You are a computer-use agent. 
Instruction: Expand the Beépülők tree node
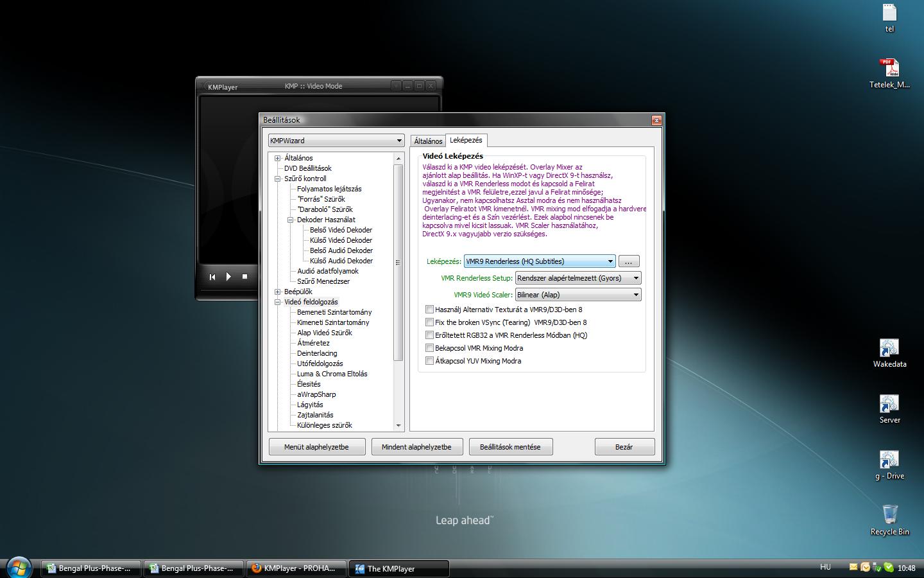pyautogui.click(x=278, y=292)
